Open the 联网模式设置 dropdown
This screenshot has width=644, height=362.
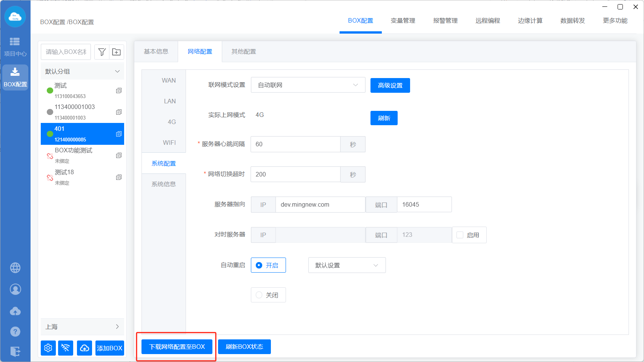click(308, 85)
